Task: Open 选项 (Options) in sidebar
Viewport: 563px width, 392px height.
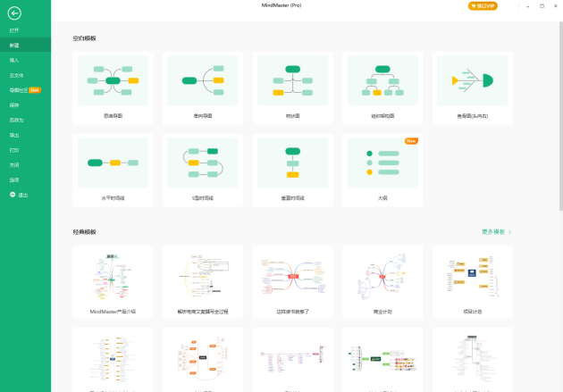Action: (14, 180)
